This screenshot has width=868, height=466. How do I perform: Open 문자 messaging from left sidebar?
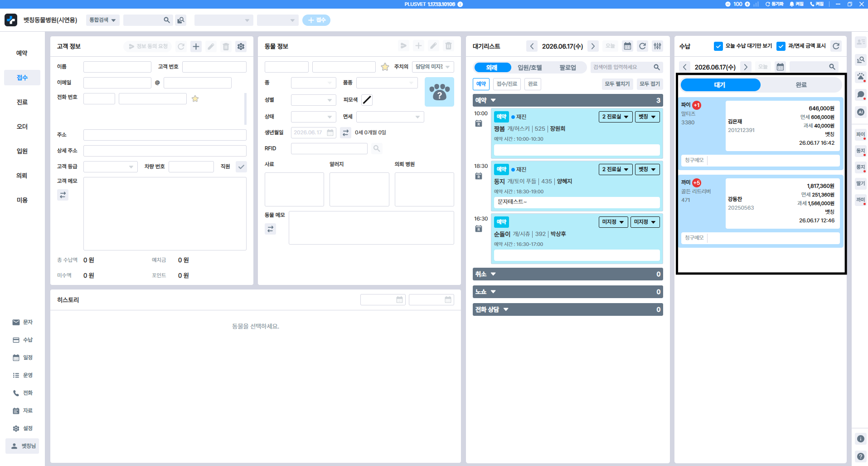(22, 322)
